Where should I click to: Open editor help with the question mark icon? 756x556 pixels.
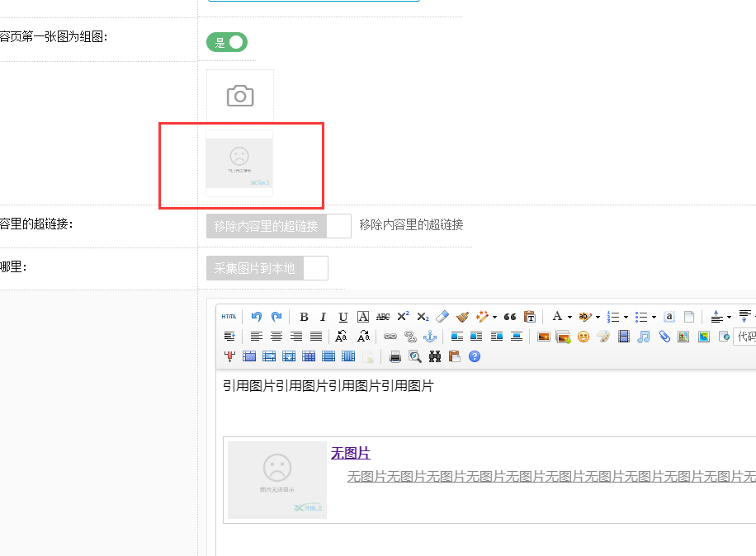click(474, 356)
